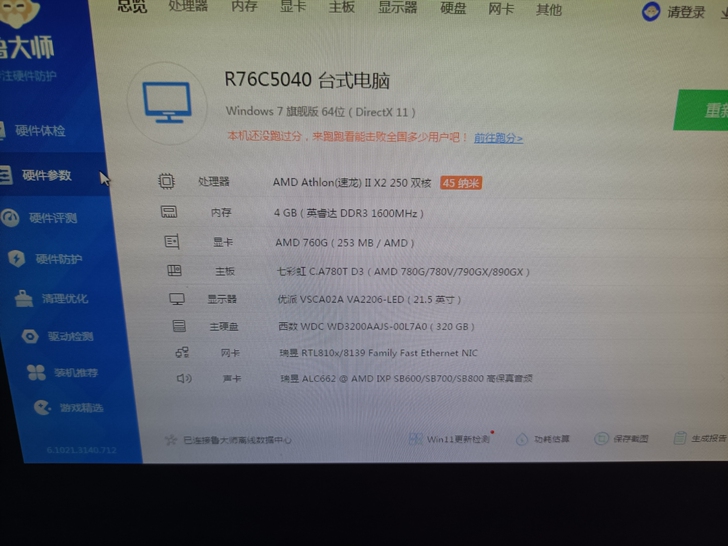
Task: Click the network card icon
Action: point(182,352)
